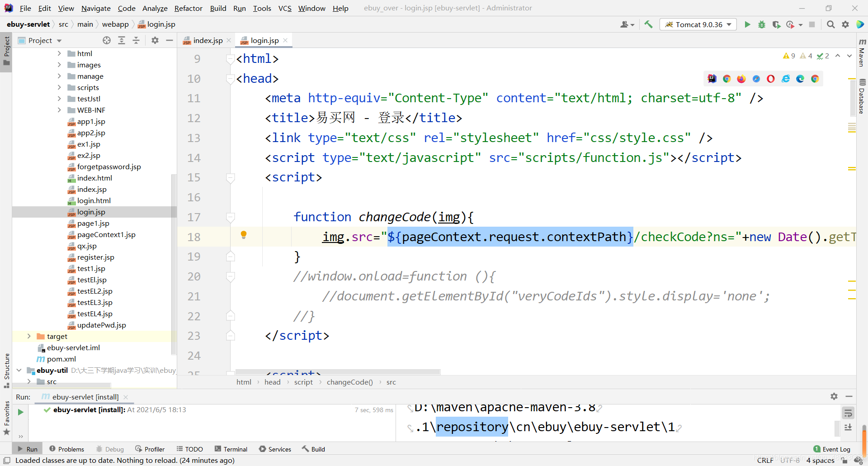Collapse the ebuy-util module

click(19, 370)
